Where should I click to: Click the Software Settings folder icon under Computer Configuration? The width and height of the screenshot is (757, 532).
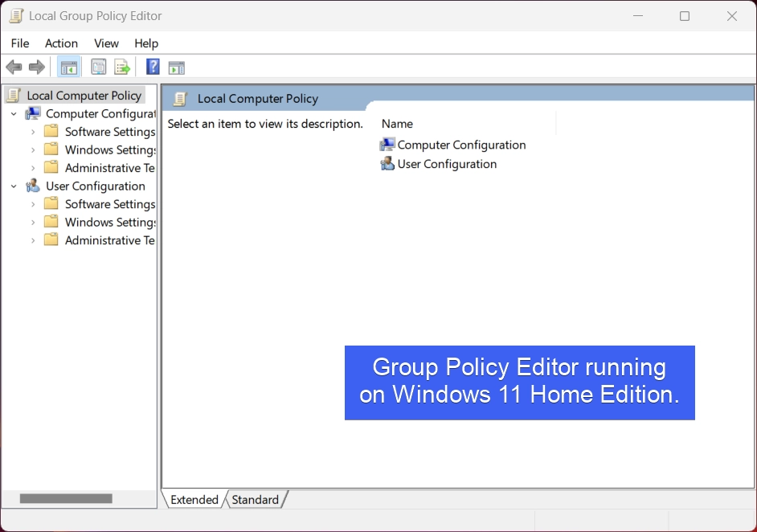[x=51, y=131]
